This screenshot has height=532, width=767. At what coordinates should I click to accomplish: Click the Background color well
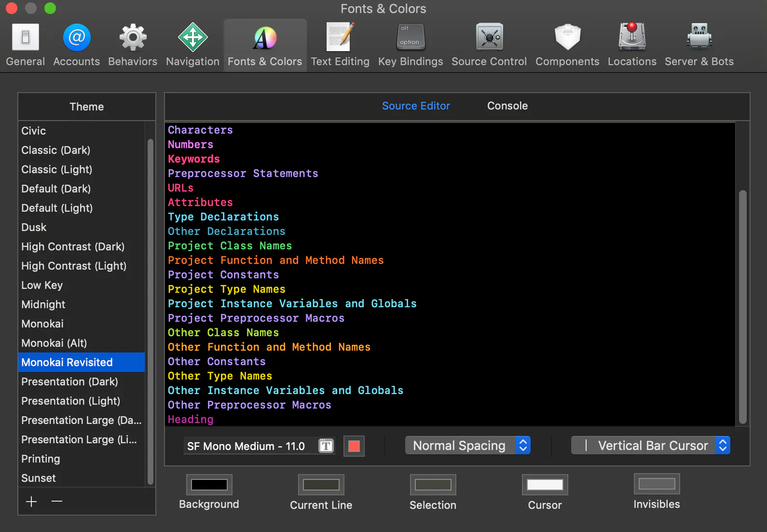tap(209, 485)
